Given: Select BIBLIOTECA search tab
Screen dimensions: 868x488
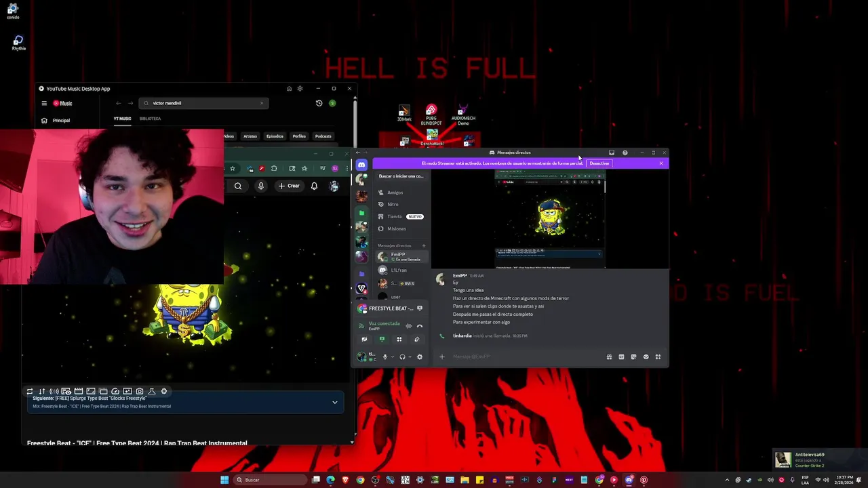Looking at the screenshot, I should point(151,119).
